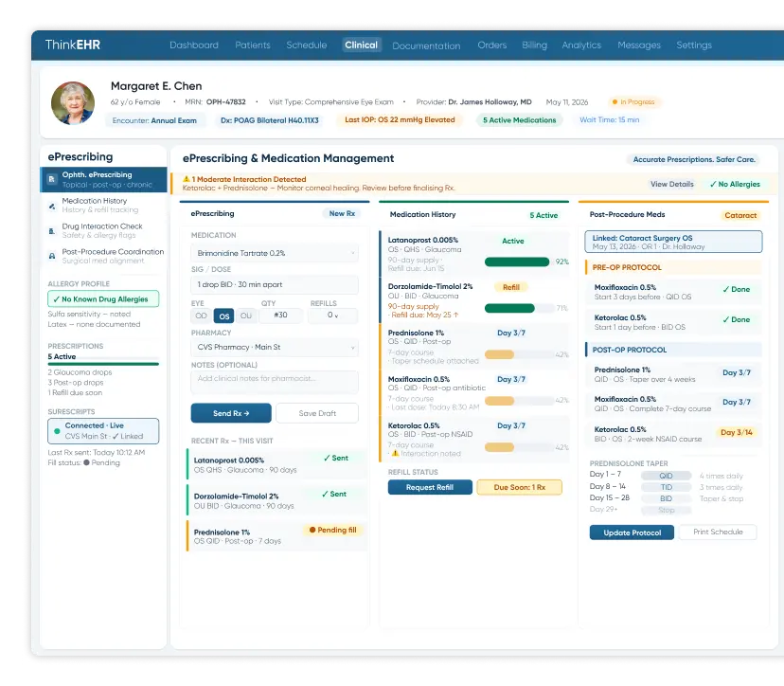Click the Drug Interaction Check sidebar icon
This screenshot has width=784, height=686.
point(51,231)
